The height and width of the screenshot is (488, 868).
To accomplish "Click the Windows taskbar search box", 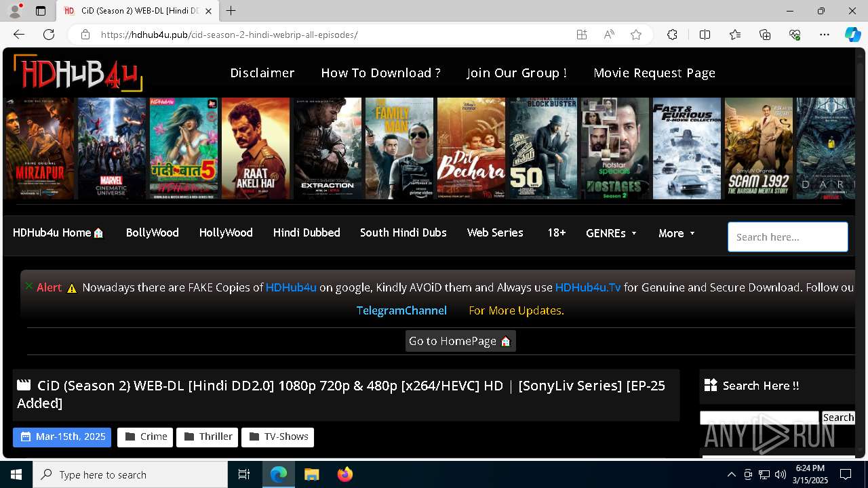I will tap(130, 474).
